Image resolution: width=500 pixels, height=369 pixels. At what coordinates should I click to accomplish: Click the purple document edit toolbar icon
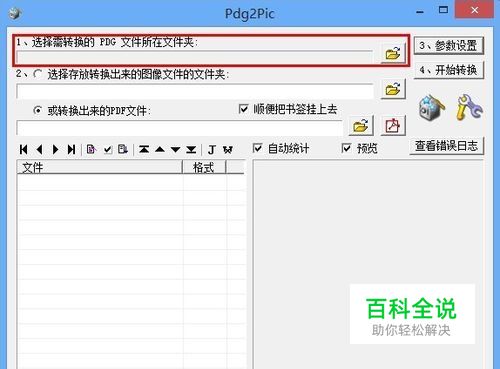click(91, 149)
